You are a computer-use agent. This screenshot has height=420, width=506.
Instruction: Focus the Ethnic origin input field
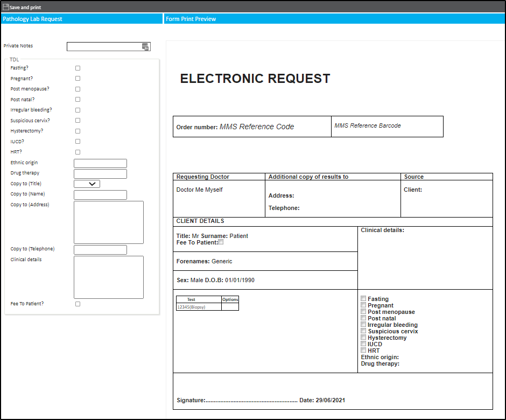coord(100,163)
